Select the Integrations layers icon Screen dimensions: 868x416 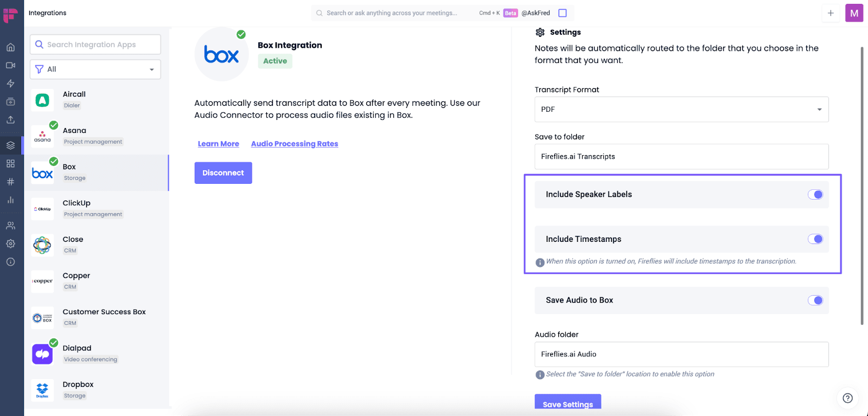tap(10, 145)
